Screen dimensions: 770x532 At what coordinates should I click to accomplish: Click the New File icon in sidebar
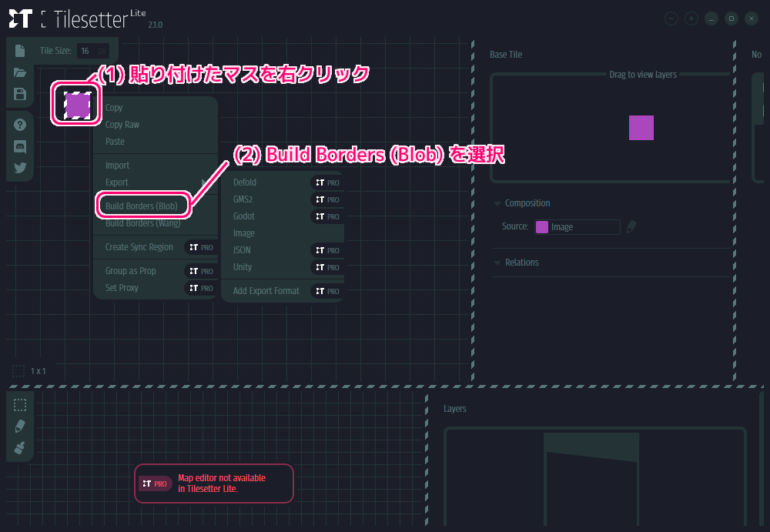click(x=20, y=51)
